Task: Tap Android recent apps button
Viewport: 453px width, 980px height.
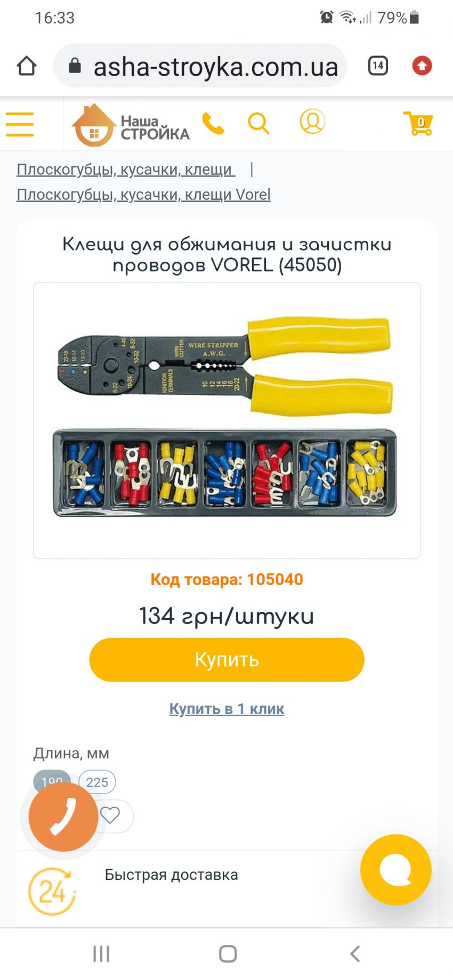Action: click(x=101, y=954)
